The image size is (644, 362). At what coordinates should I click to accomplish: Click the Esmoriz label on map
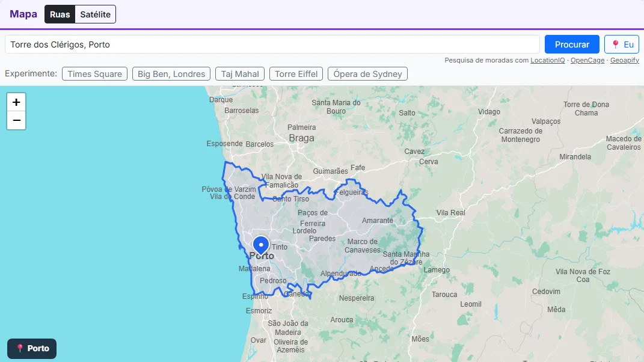click(x=259, y=311)
